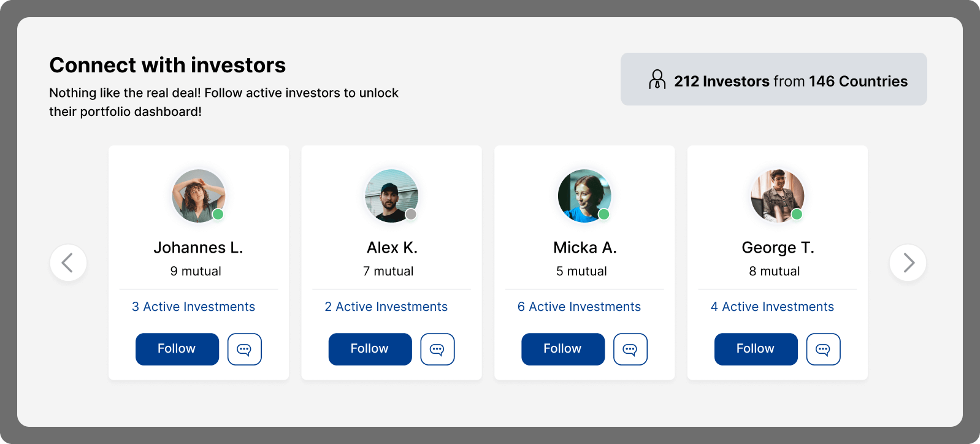Click George T.'s profile avatar

(777, 196)
